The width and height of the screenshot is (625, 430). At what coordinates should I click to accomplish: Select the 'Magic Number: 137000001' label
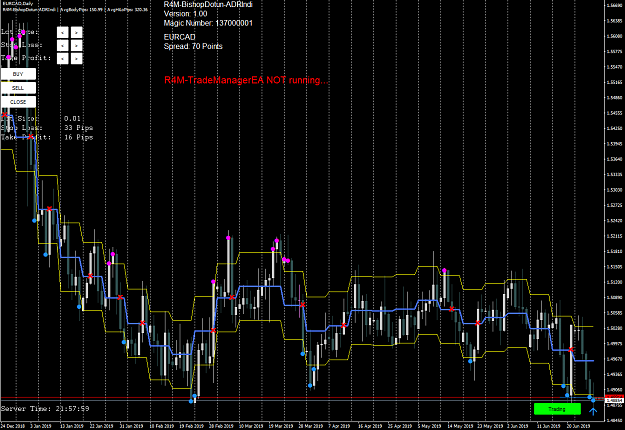(208, 23)
